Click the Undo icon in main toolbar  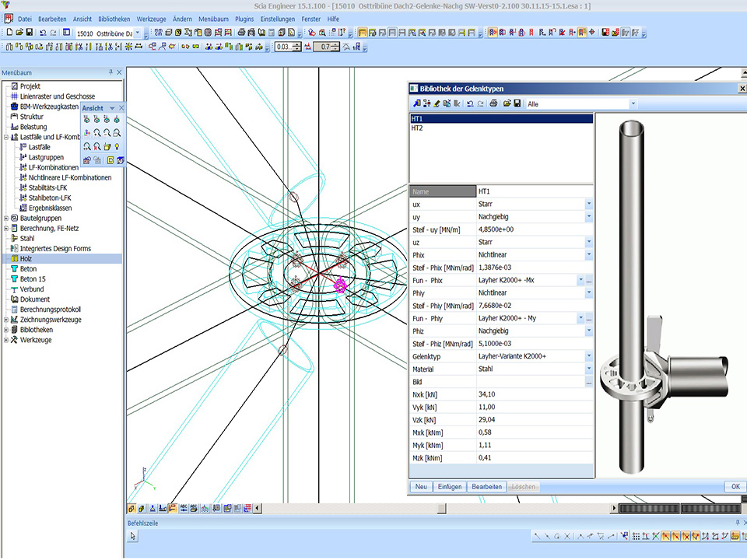point(43,33)
